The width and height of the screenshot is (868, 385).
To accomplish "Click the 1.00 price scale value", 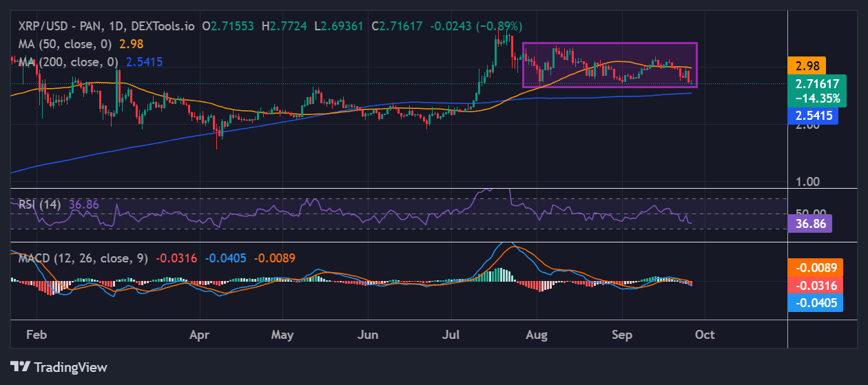I will coord(807,182).
